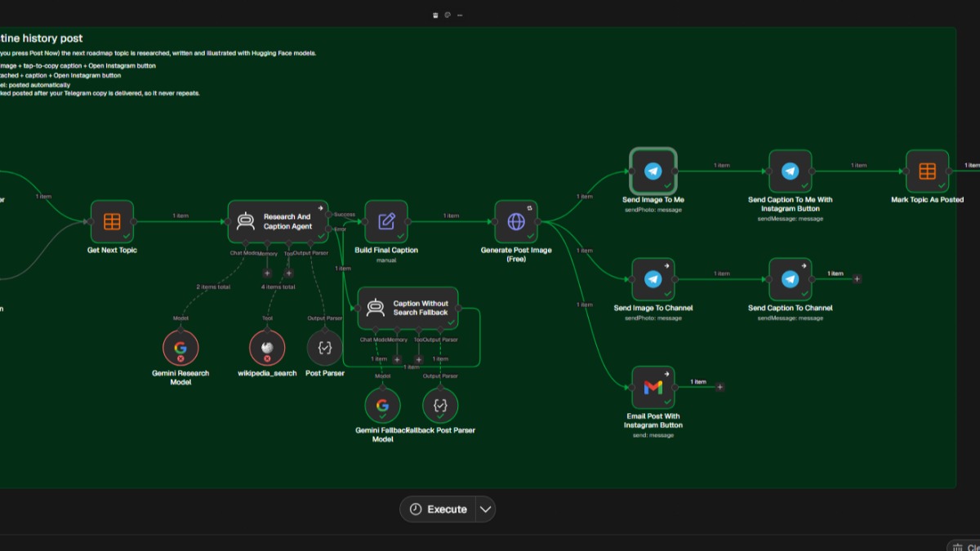This screenshot has height=551, width=980.
Task: Change sticky note color with palette icon
Action: [448, 15]
